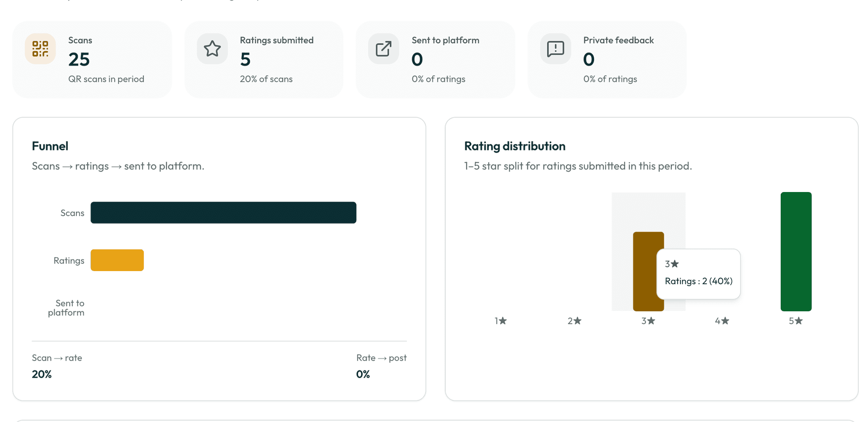Click the "Rate → post" label
Viewport: 868px width, 422px height.
tap(382, 358)
